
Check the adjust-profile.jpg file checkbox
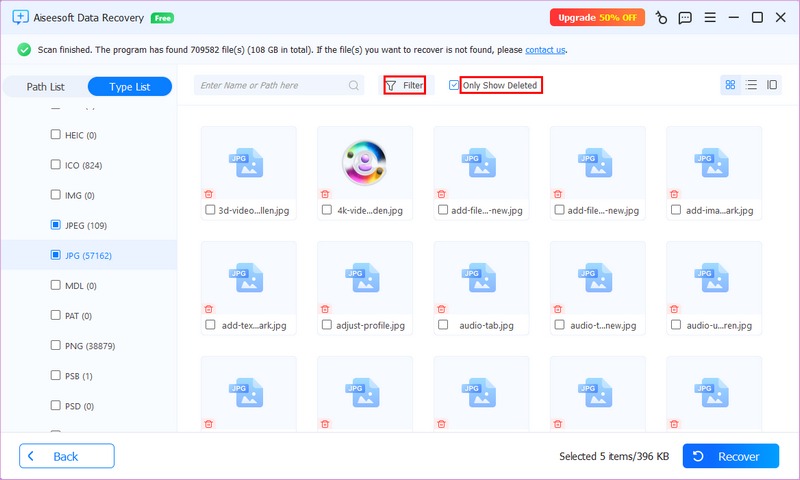pos(326,325)
